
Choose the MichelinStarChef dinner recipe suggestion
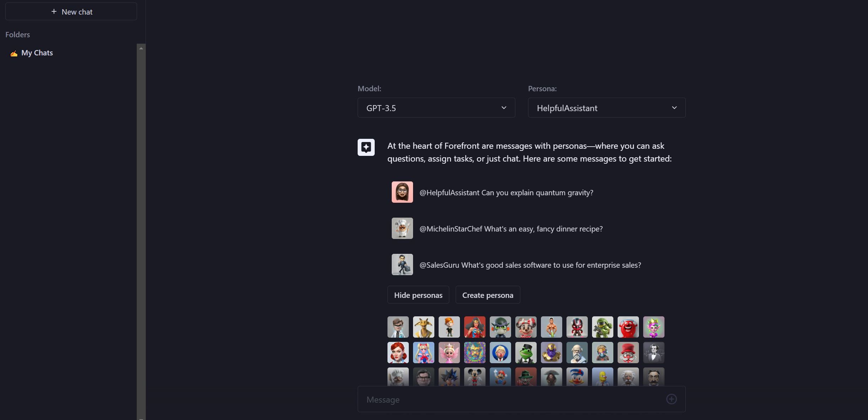tap(511, 229)
